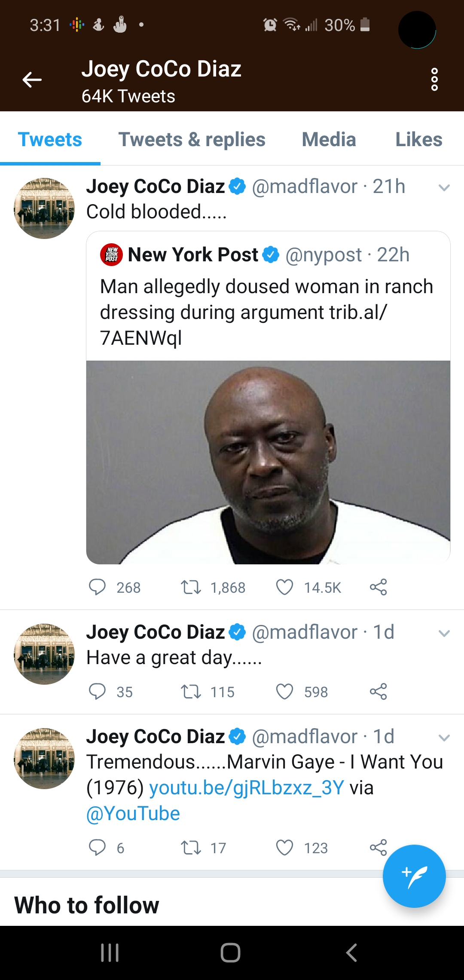Like the Marvin Gaye tweet
Image resolution: width=464 pixels, height=980 pixels.
pos(284,848)
